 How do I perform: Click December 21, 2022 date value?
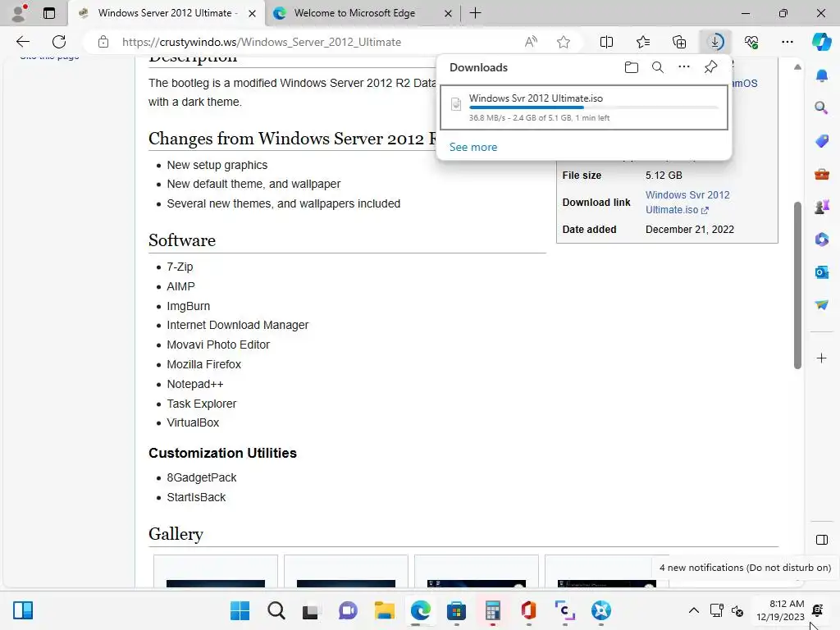[689, 230]
